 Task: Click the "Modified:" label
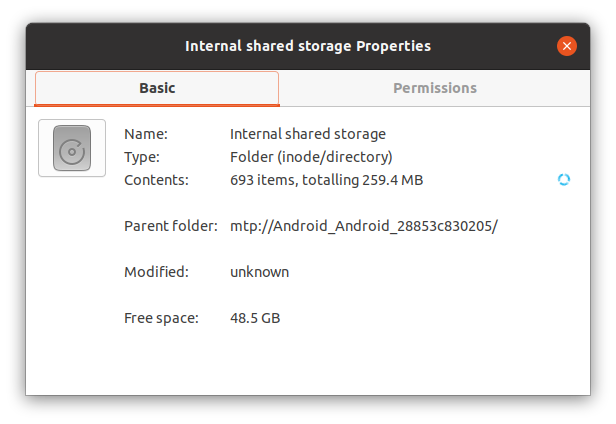point(156,272)
